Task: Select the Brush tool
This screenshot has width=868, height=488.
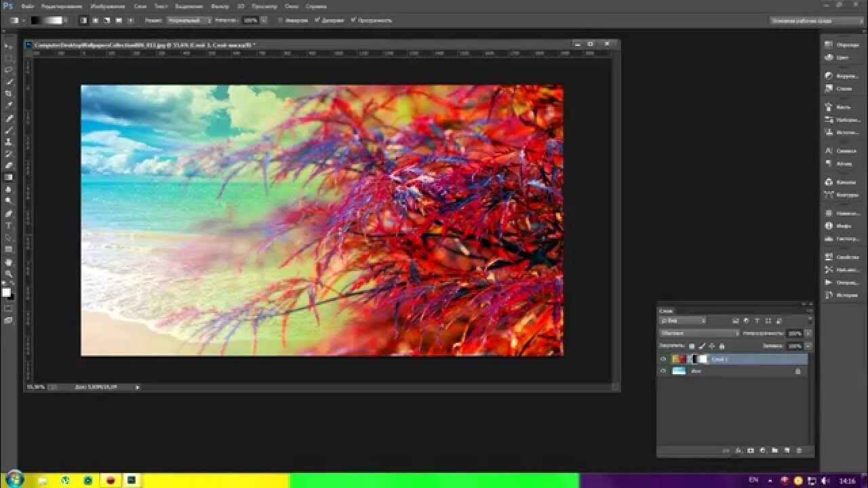Action: (9, 129)
